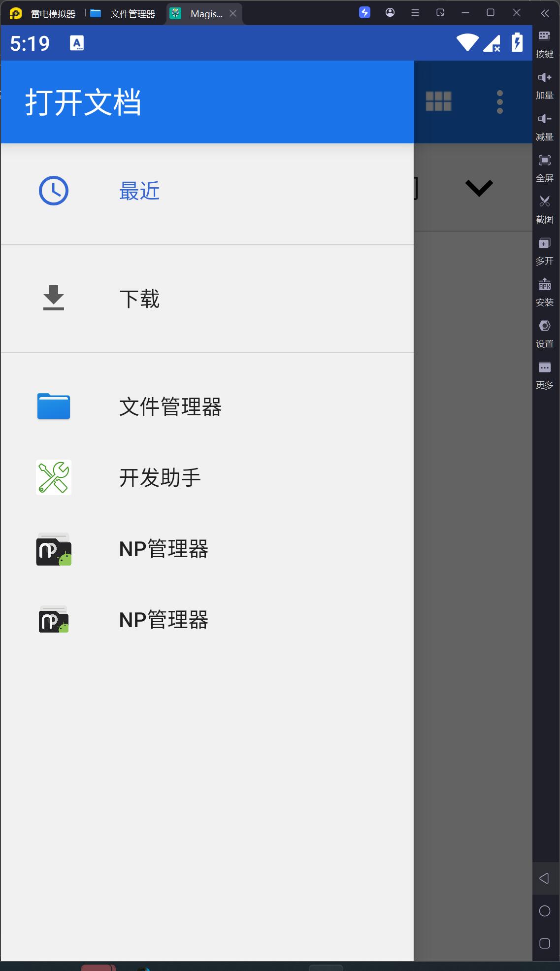Increase volume with 加量

point(545,85)
